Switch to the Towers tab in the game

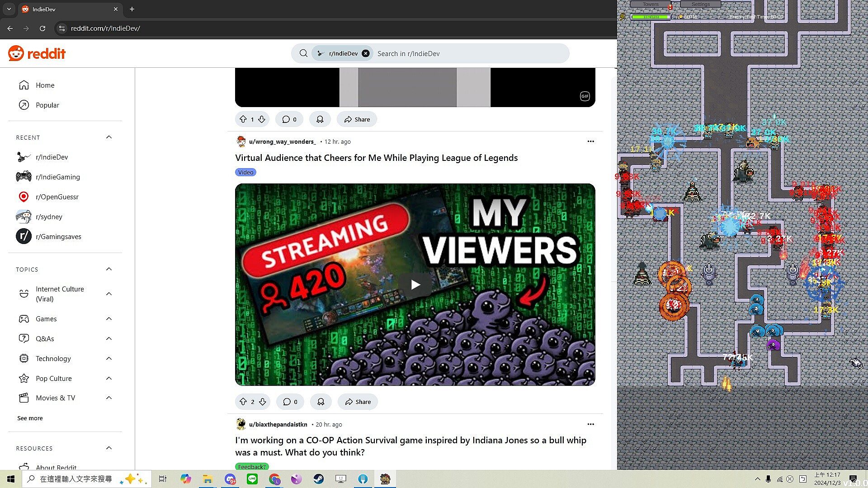click(x=651, y=4)
